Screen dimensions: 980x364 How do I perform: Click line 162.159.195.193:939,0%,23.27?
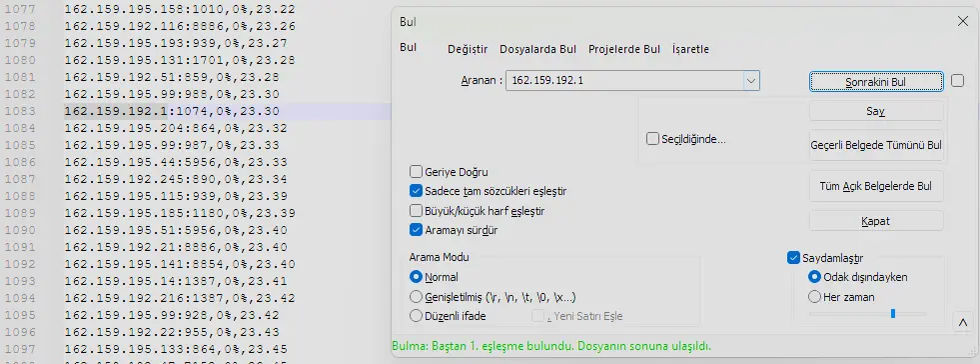[176, 43]
